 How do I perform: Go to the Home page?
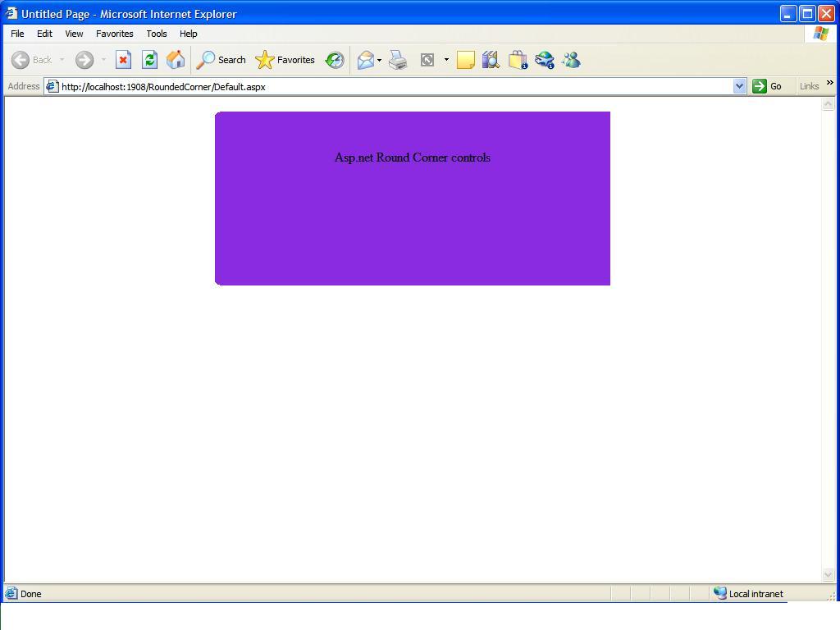point(176,60)
